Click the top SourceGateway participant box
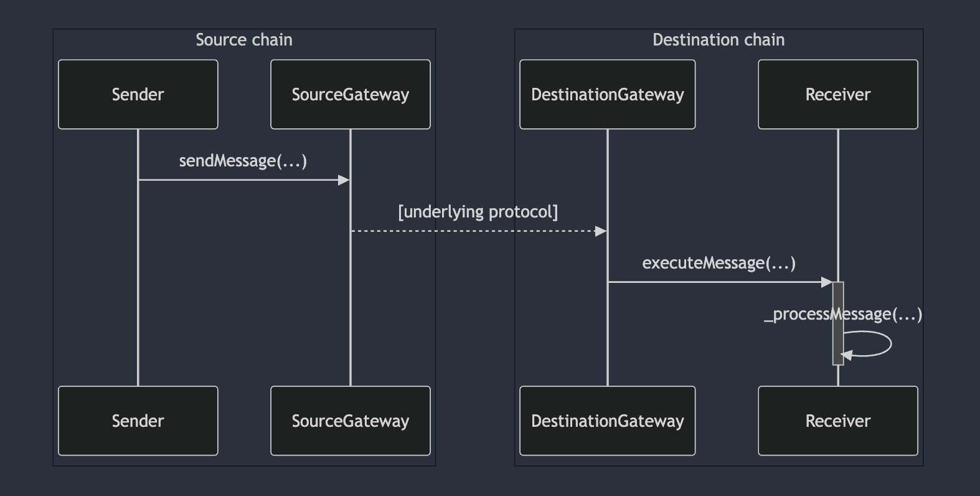The height and width of the screenshot is (496, 980). [x=350, y=95]
